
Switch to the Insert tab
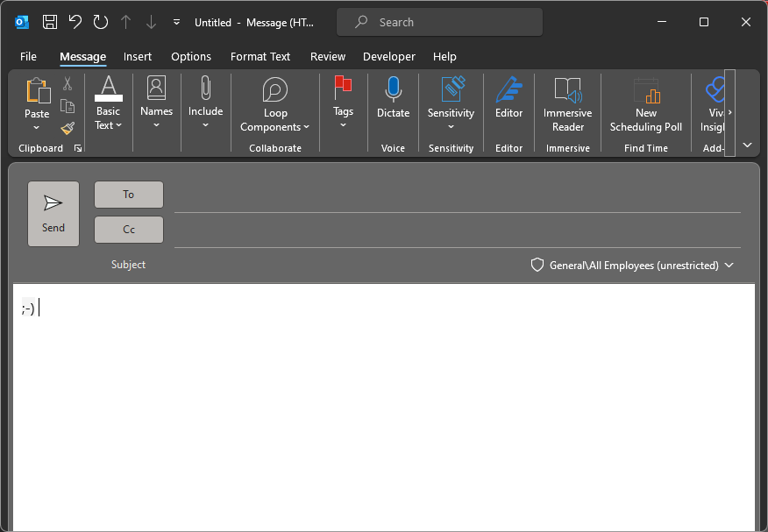coord(138,56)
